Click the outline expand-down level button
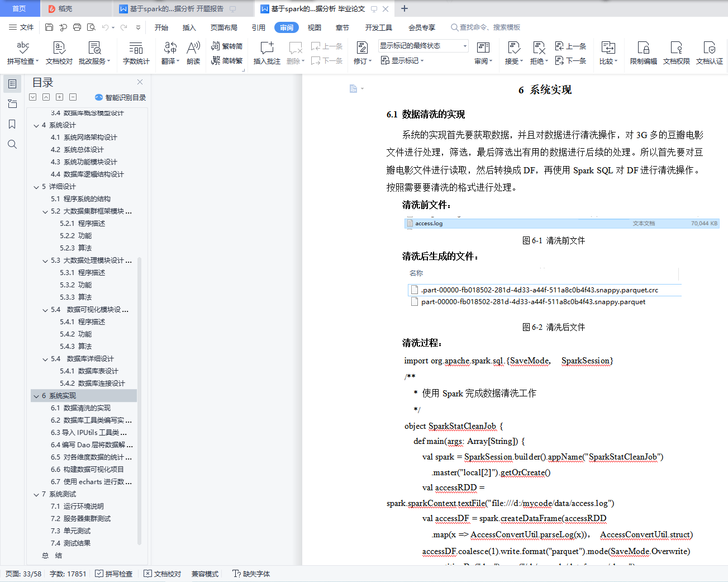The height and width of the screenshot is (582, 728). pyautogui.click(x=33, y=97)
